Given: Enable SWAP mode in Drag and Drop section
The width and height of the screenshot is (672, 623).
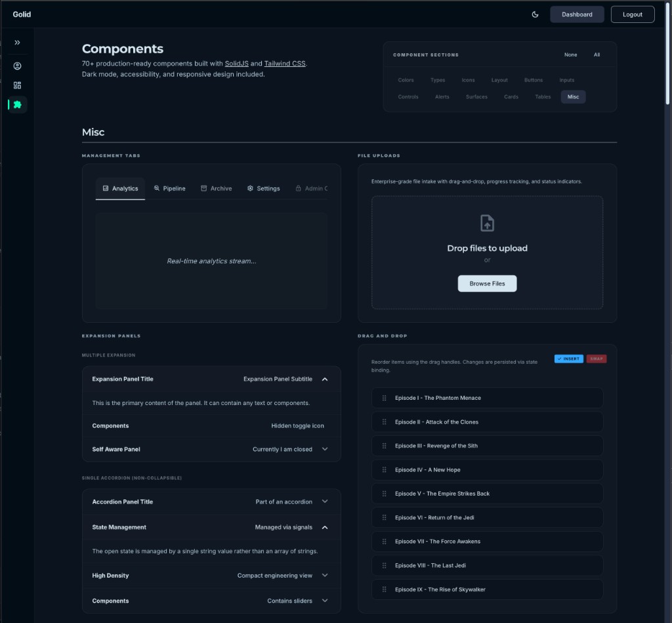Looking at the screenshot, I should (x=595, y=358).
